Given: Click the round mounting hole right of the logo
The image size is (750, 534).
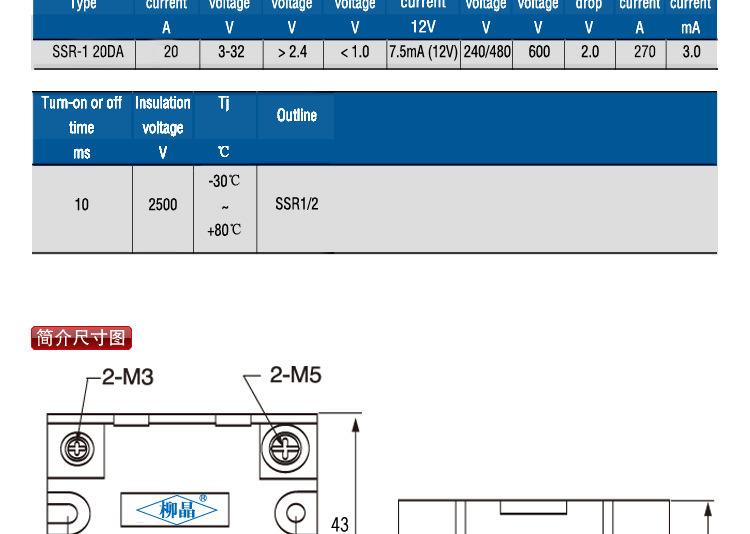Looking at the screenshot, I should coord(297,516).
